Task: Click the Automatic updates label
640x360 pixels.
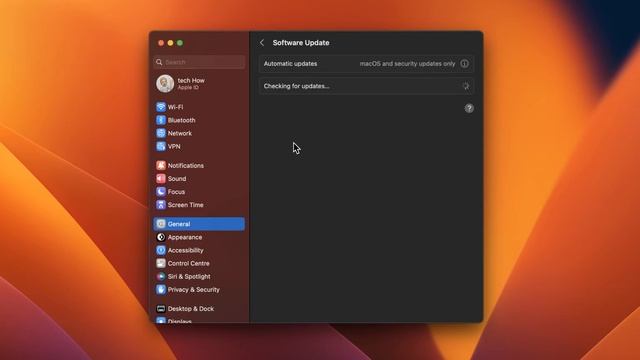Action: click(290, 64)
